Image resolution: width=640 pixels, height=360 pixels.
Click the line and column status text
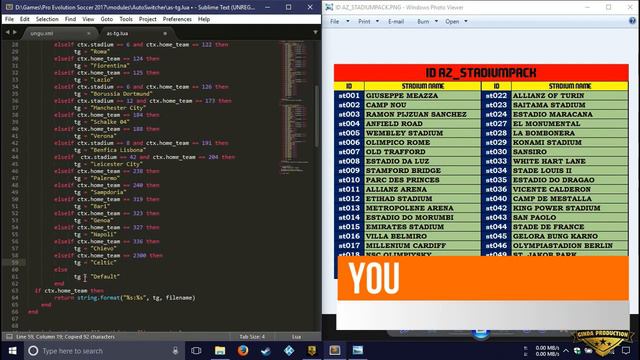click(x=65, y=337)
